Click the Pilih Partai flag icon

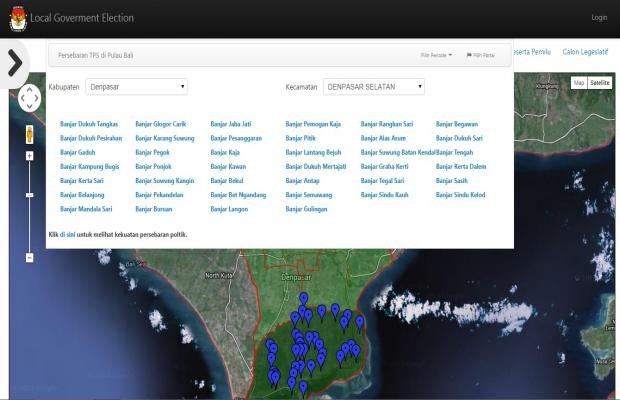point(469,55)
